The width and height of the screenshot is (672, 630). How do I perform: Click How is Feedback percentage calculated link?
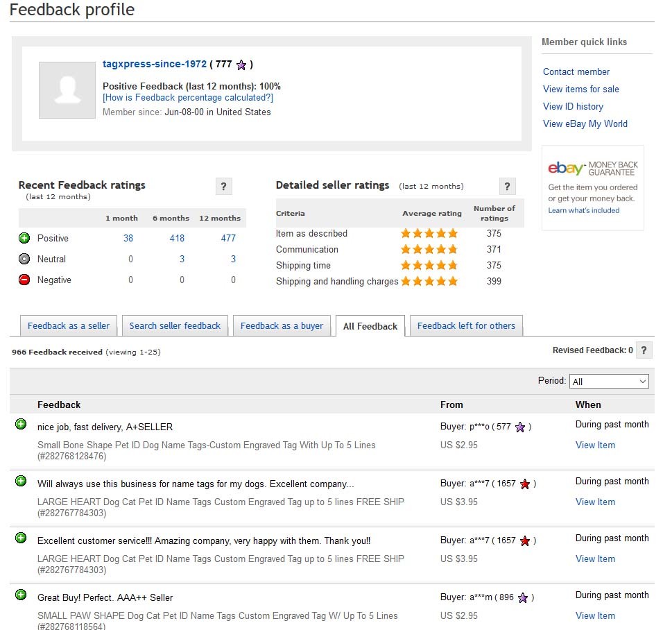click(x=188, y=98)
